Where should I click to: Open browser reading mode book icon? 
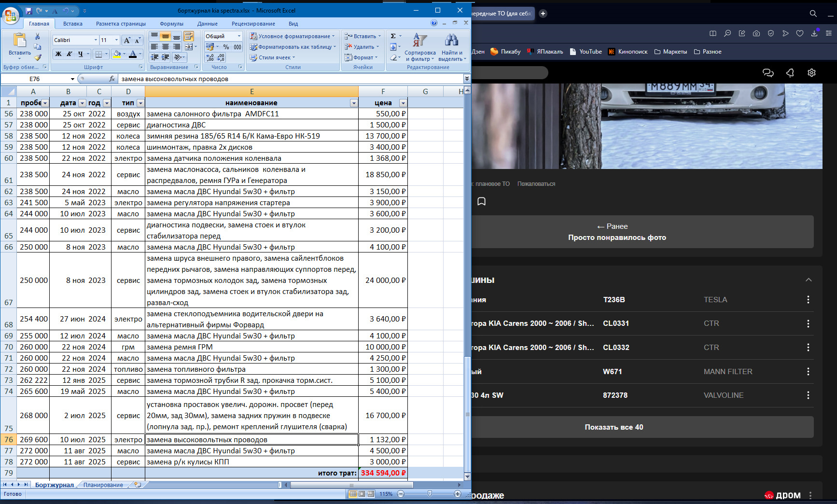click(x=713, y=33)
